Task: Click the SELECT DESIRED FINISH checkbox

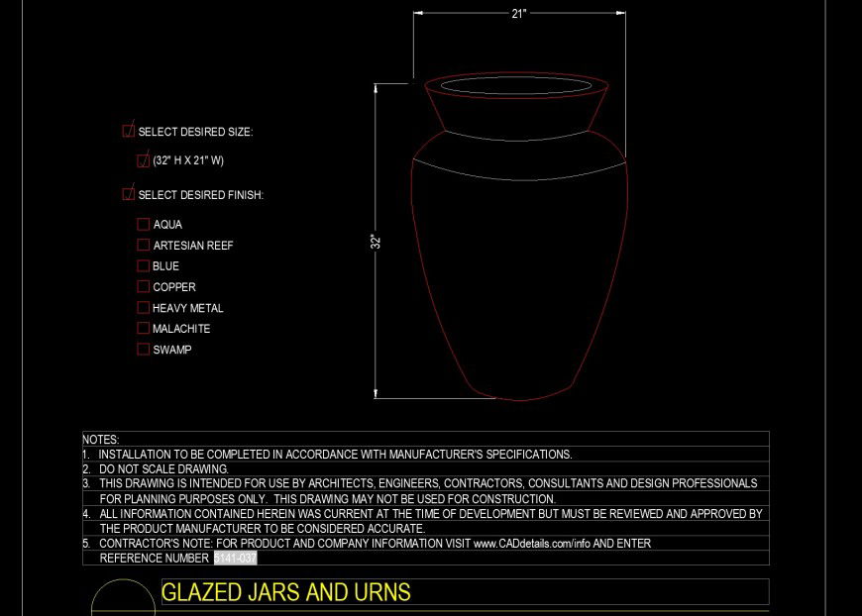Action: pos(127,193)
